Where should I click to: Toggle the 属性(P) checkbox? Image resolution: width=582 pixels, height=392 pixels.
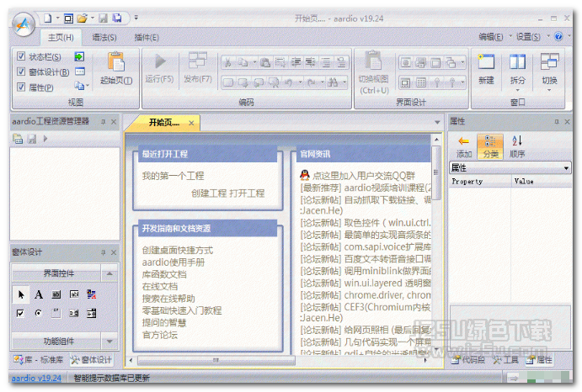(x=21, y=87)
